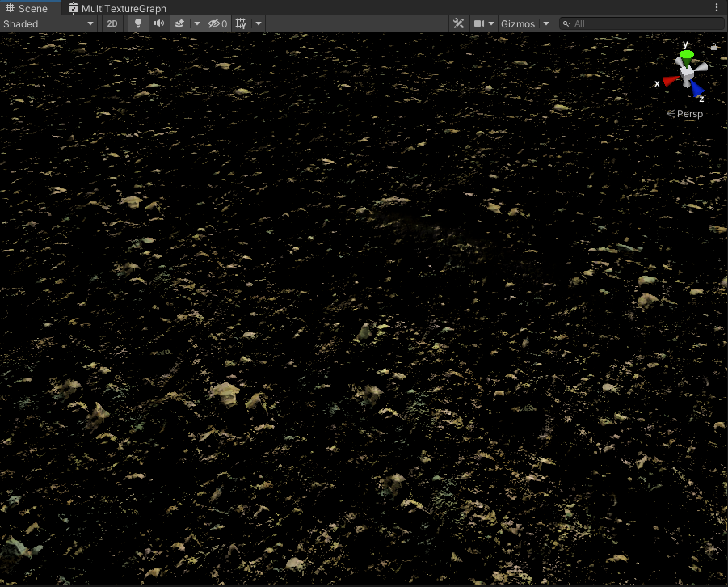Screen dimensions: 728x587
Task: Click the grid visibility icon
Action: pos(240,23)
